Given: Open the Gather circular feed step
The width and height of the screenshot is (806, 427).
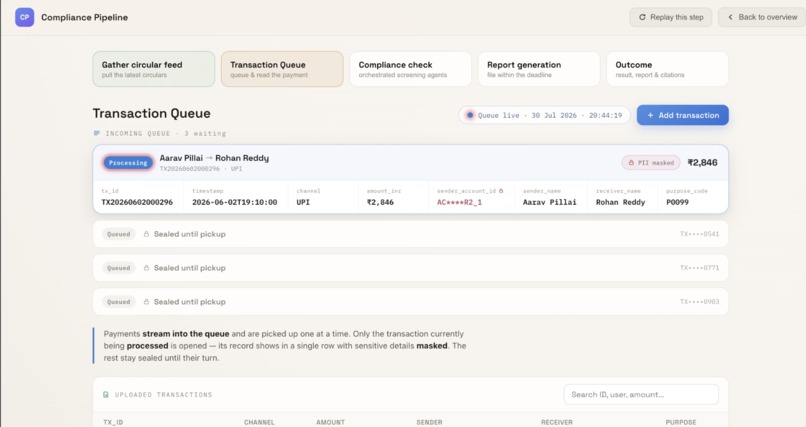Looking at the screenshot, I should pyautogui.click(x=154, y=69).
